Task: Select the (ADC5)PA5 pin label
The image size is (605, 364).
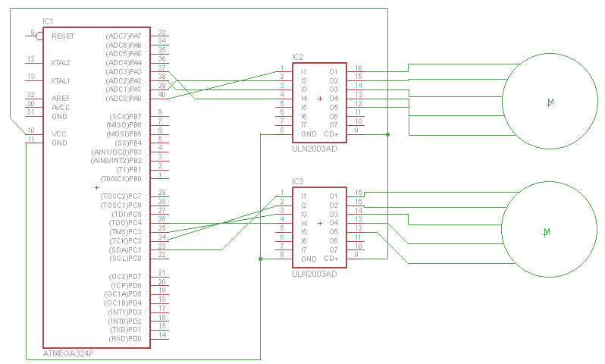Action: [x=124, y=54]
